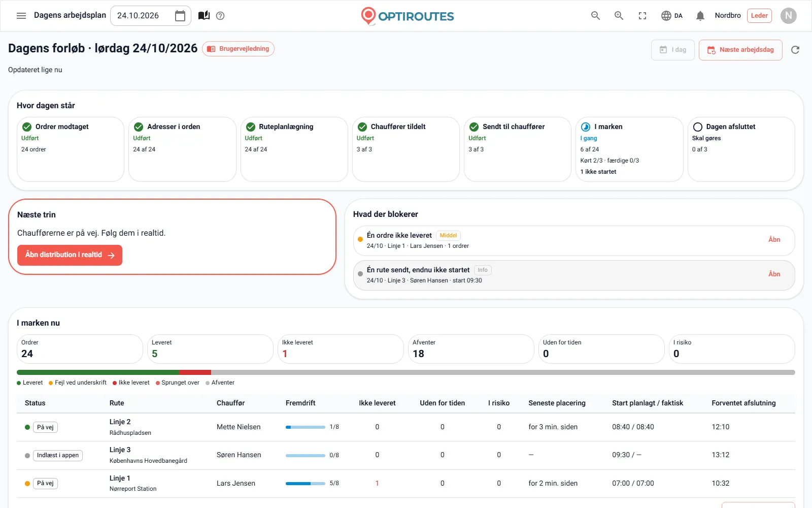812x508 pixels.
Task: Click the zoom in magnifier icon
Action: pos(619,16)
